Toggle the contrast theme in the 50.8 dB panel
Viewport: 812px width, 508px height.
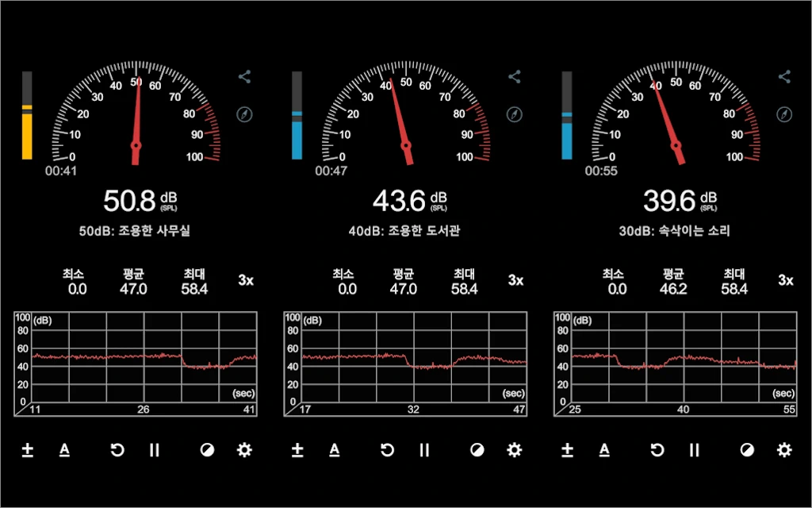206,450
